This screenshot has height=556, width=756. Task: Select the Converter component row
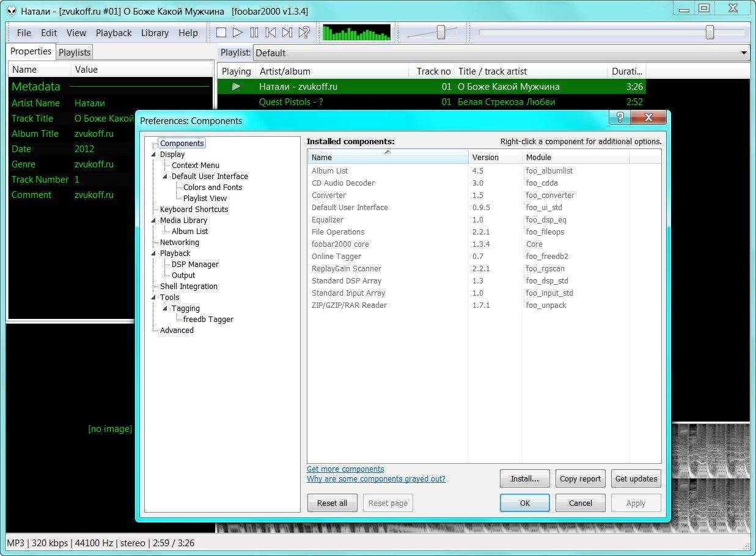[x=484, y=196]
